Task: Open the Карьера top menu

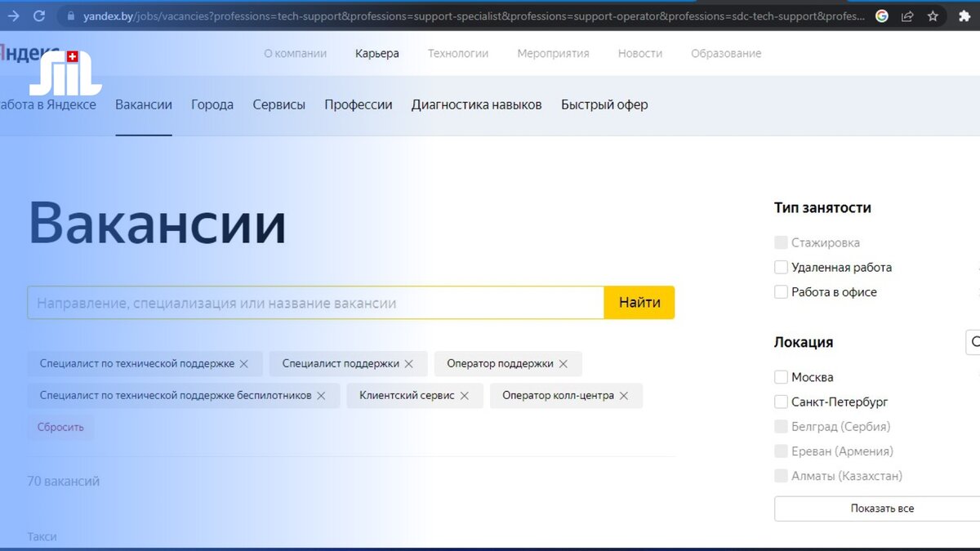Action: pyautogui.click(x=377, y=53)
